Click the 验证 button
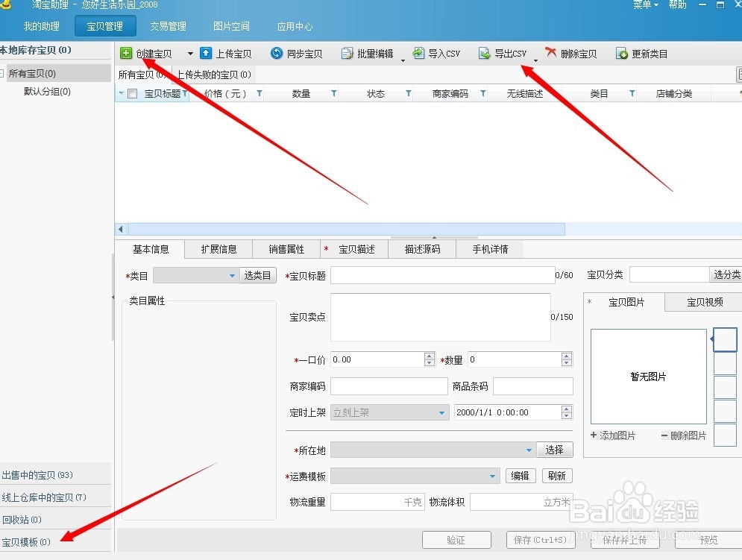 456,540
